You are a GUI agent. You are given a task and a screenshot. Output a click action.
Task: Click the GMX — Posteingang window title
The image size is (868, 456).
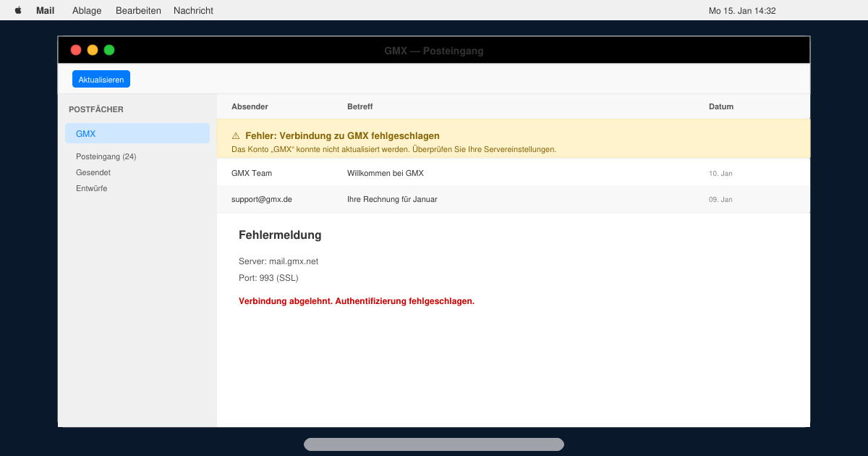tap(434, 51)
